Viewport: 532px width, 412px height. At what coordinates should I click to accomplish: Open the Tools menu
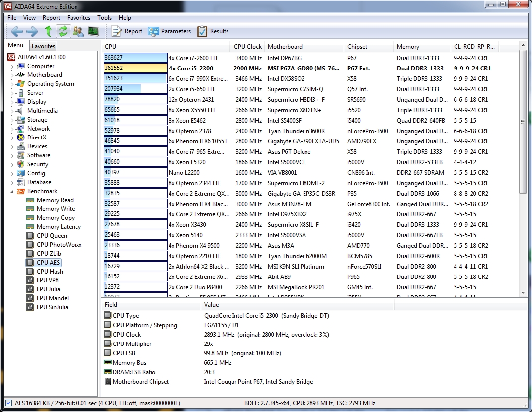pyautogui.click(x=104, y=18)
